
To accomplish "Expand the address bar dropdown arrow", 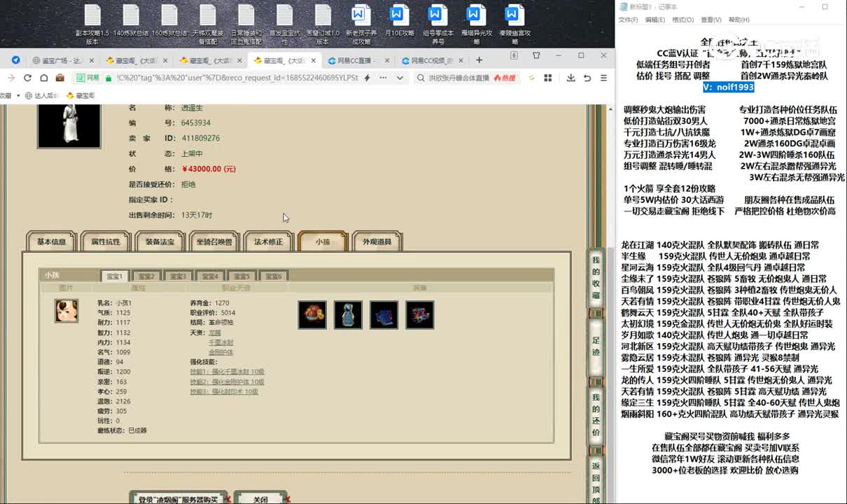I will pos(399,78).
